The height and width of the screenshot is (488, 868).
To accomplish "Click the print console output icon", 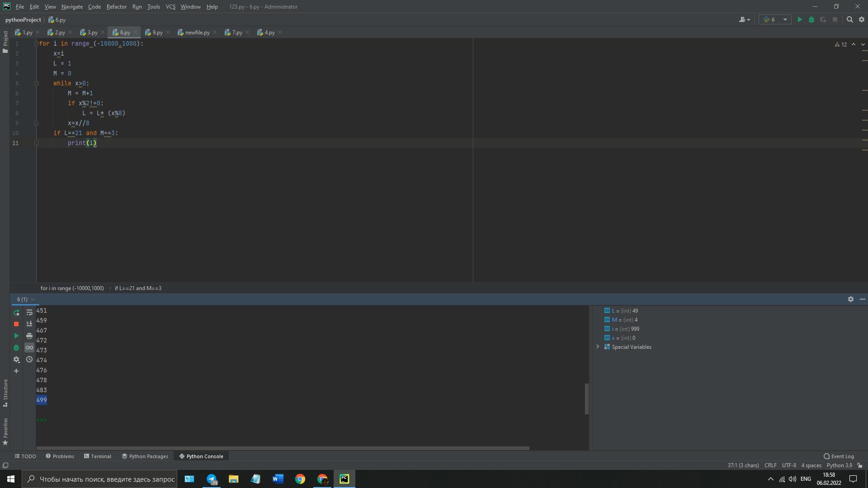I will click(x=29, y=336).
